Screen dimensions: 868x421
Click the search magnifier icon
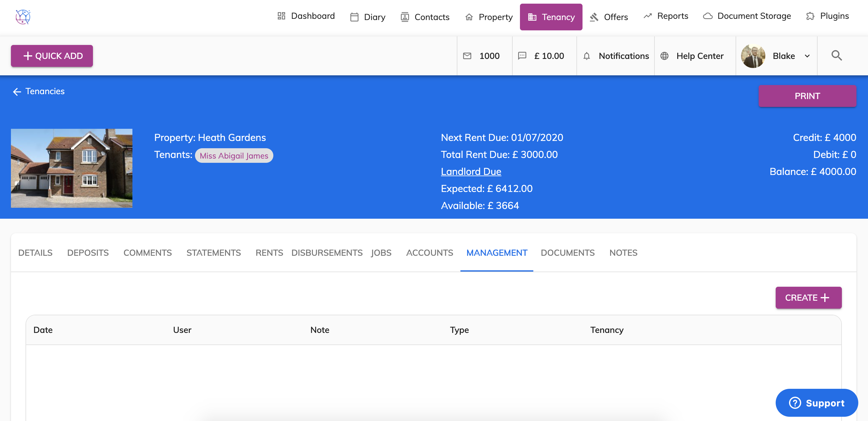836,56
